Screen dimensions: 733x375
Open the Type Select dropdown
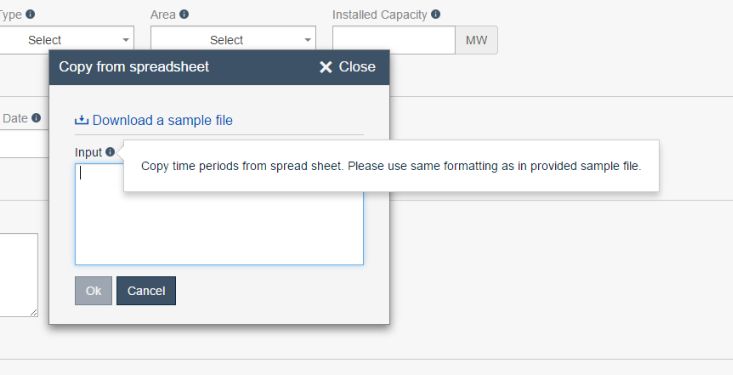click(66, 40)
